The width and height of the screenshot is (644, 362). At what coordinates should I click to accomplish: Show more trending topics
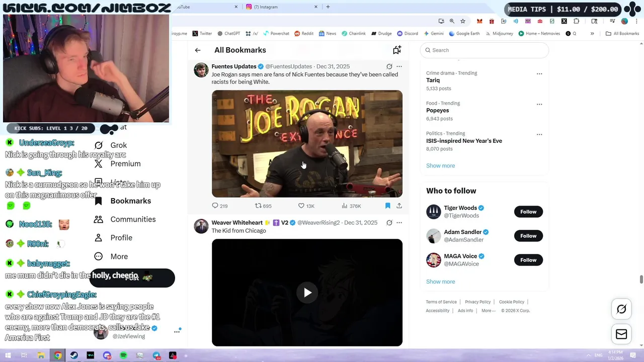point(440,165)
